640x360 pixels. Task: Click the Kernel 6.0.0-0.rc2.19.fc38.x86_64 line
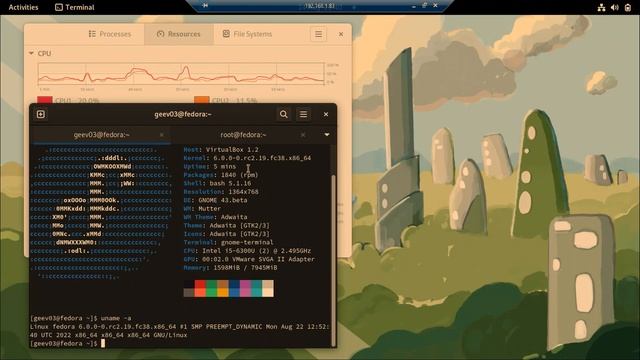click(247, 158)
